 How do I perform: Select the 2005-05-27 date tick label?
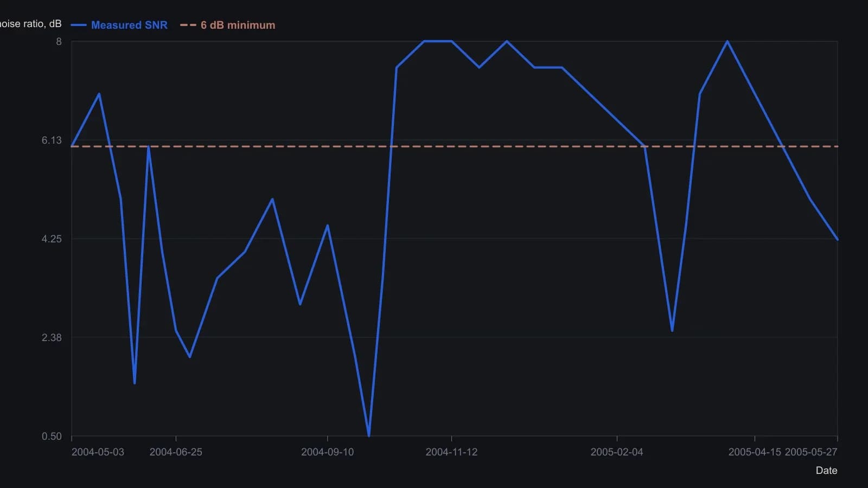tap(811, 452)
